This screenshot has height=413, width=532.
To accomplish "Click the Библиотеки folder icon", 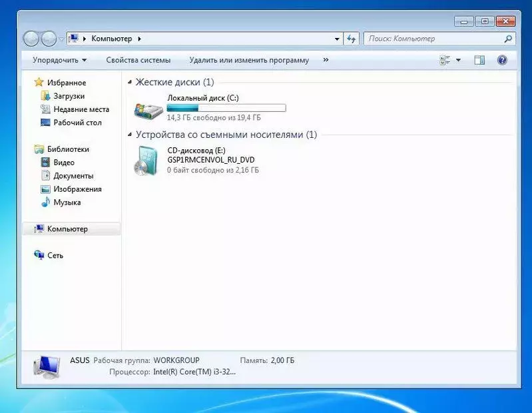I will tap(39, 149).
